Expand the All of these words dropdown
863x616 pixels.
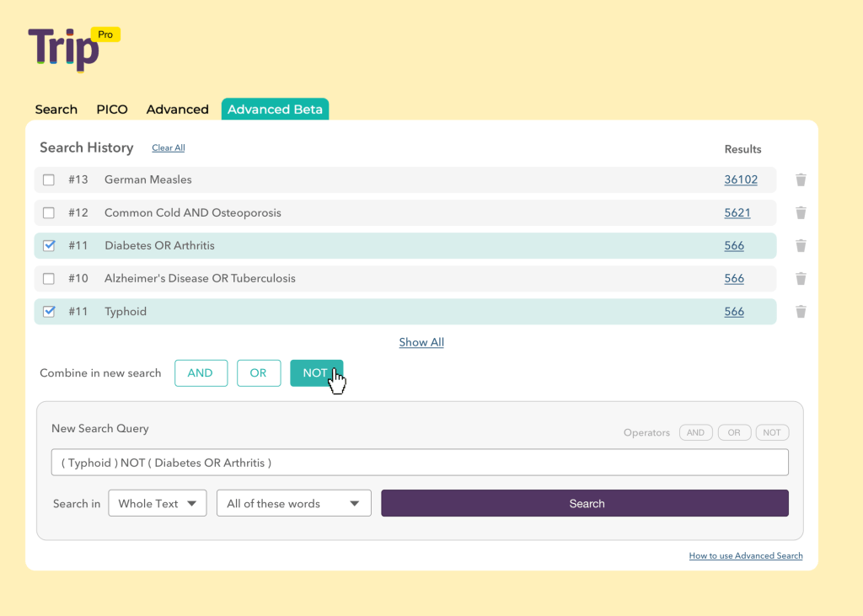[x=293, y=504]
